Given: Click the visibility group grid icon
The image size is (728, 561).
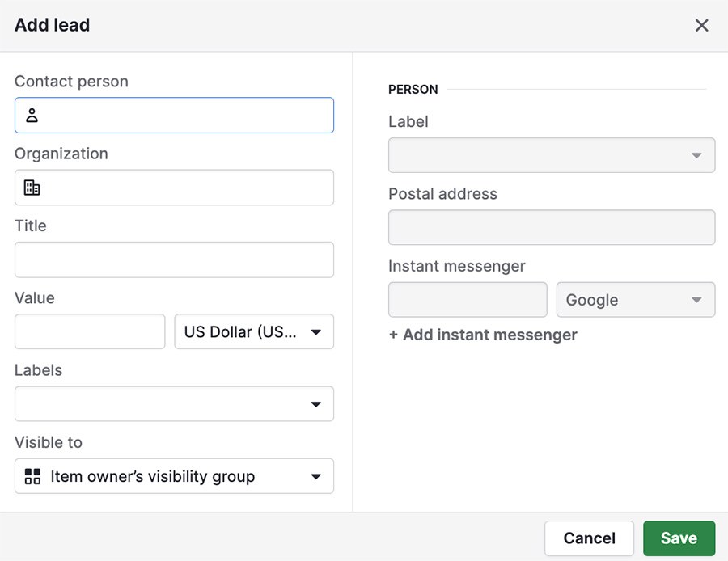Looking at the screenshot, I should (x=32, y=476).
